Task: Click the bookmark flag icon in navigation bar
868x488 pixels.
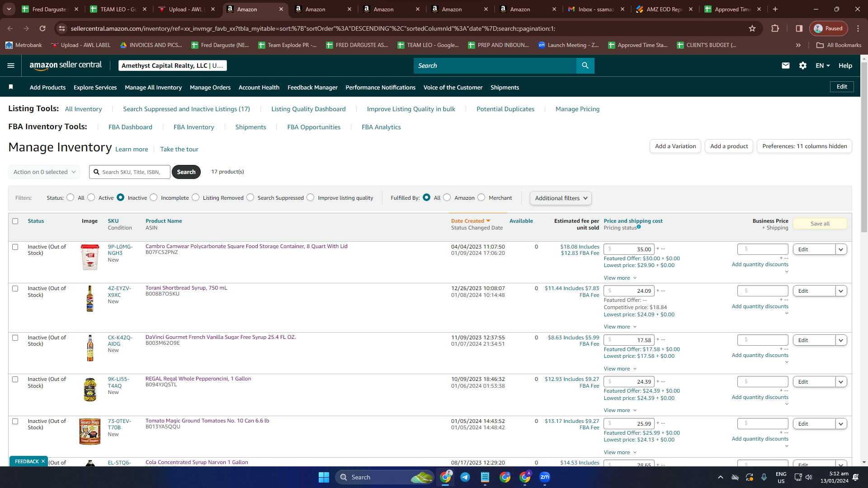Action: point(11,87)
